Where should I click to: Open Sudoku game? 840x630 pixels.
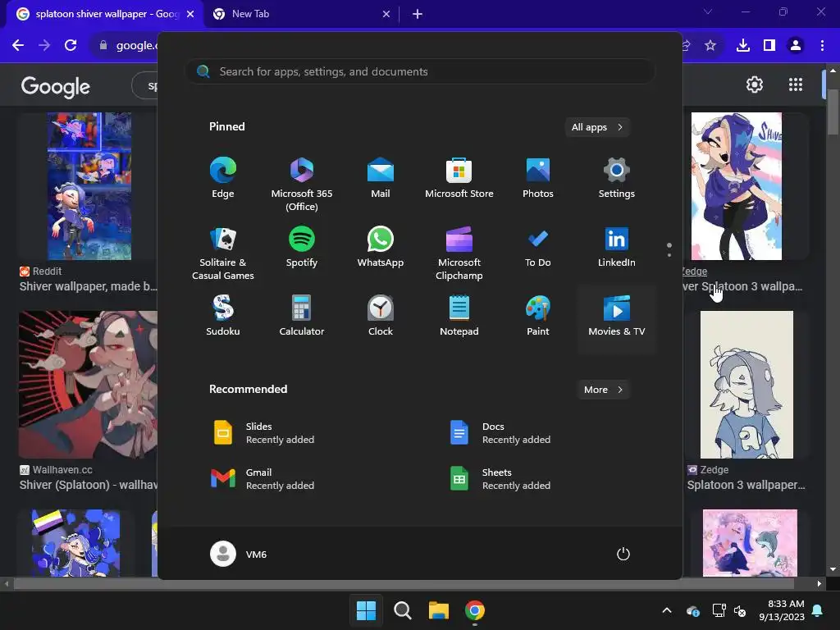[223, 316]
